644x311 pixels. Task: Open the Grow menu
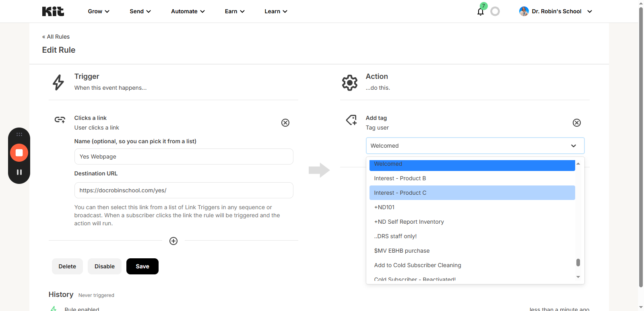99,11
